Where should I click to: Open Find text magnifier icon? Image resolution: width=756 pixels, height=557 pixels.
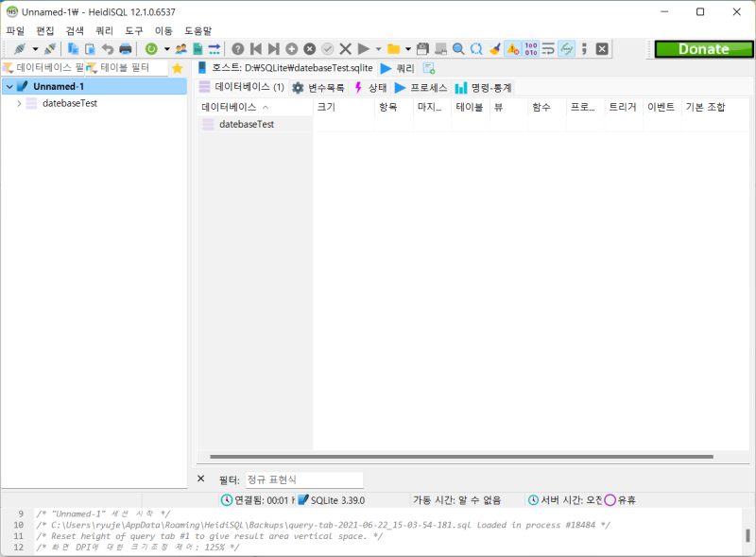click(x=458, y=49)
